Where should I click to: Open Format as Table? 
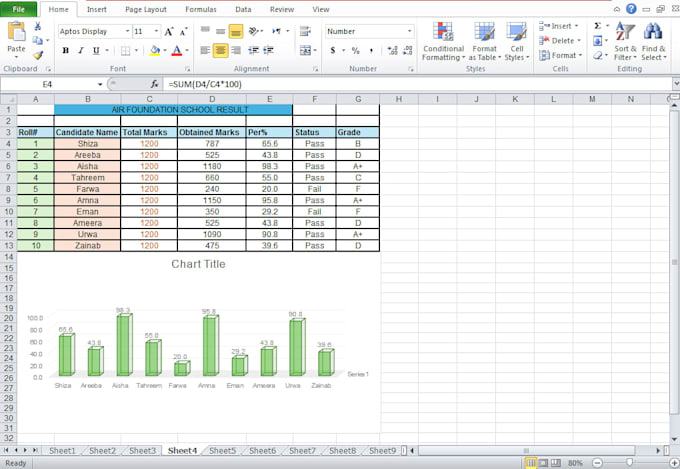click(484, 41)
